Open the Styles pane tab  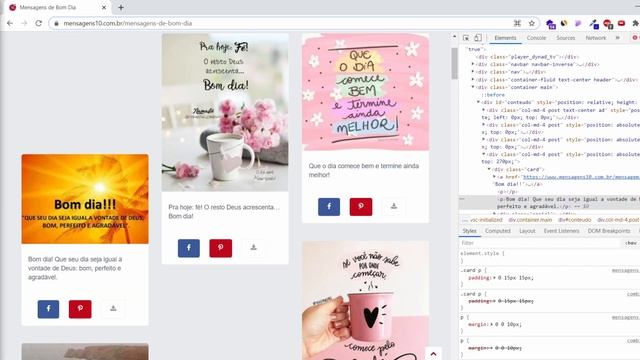point(469,231)
